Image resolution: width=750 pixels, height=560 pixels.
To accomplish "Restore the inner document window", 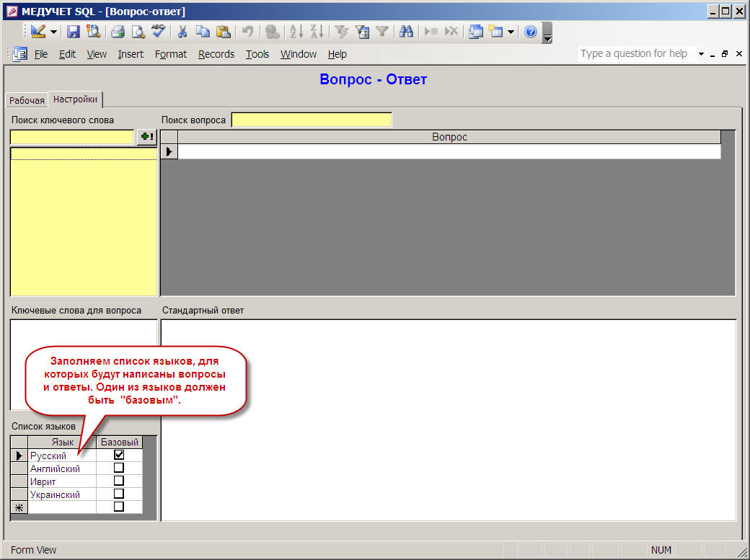I will click(725, 54).
